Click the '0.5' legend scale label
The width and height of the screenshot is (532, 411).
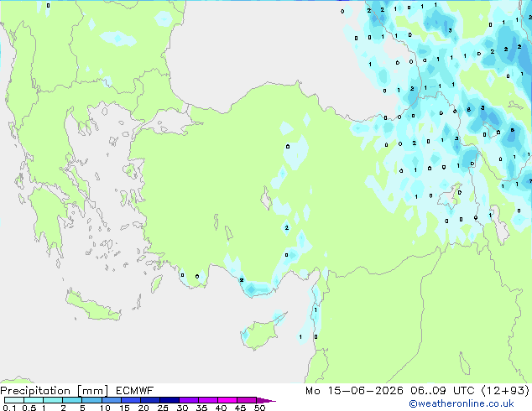click(x=29, y=408)
